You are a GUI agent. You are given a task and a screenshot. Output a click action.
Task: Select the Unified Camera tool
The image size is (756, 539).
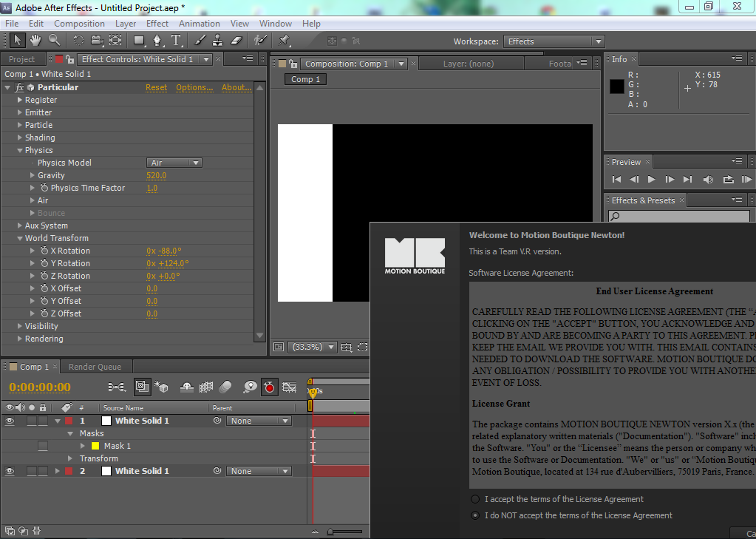click(98, 41)
